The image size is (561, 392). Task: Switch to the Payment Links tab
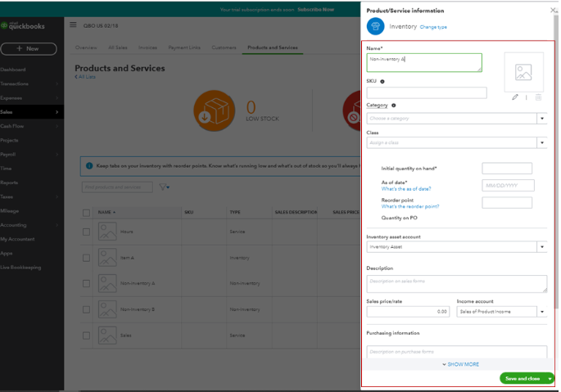pyautogui.click(x=184, y=47)
